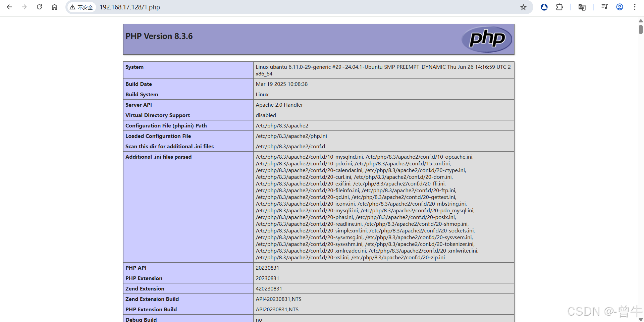Select the value 420230831
This screenshot has width=644, height=322.
point(269,289)
